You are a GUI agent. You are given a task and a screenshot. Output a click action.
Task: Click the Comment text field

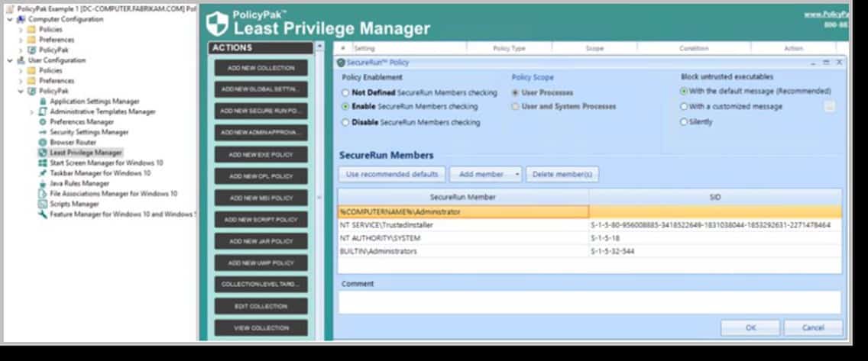[590, 302]
